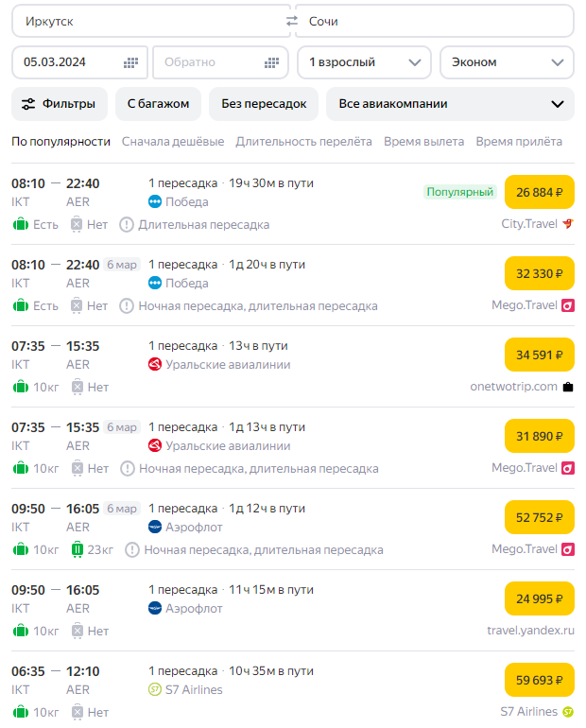Viewport: 586px width, 728px height.
Task: Swap origin and destination cities icon
Action: (x=292, y=21)
